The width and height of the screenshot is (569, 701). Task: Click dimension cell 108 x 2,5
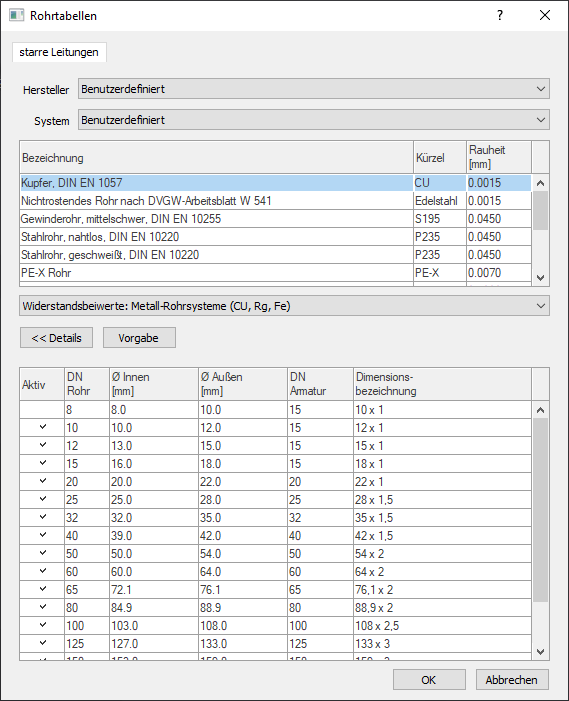point(443,625)
